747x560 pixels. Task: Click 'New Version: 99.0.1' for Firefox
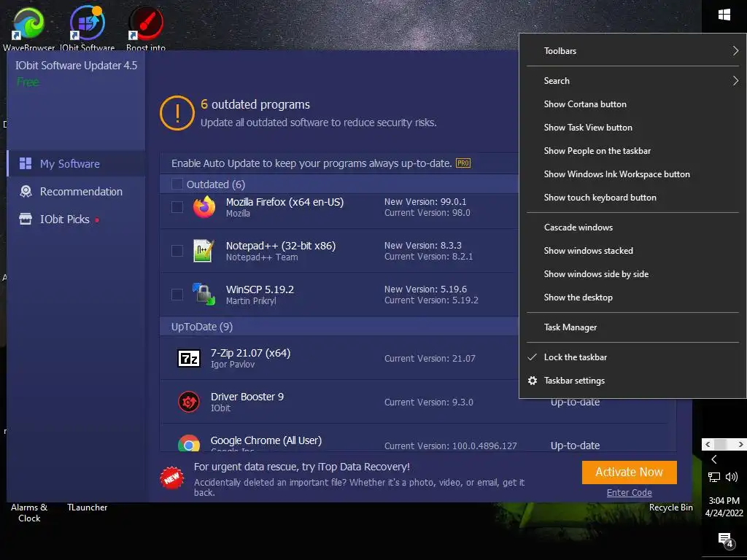425,201
